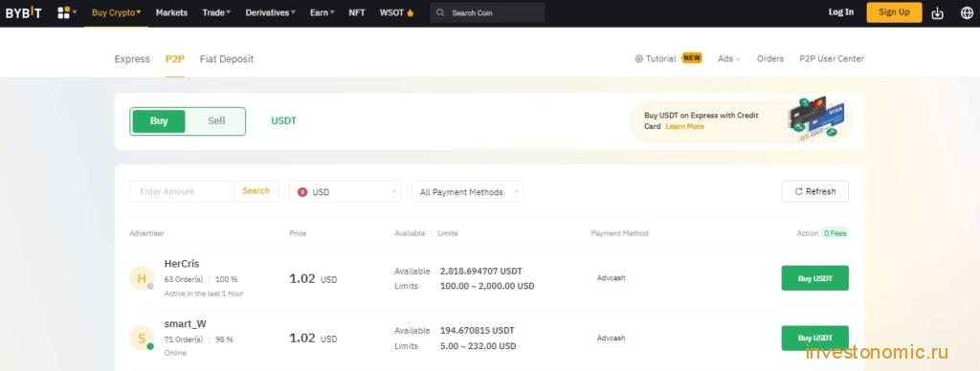Expand the Trade menu
980x371 pixels.
[216, 12]
